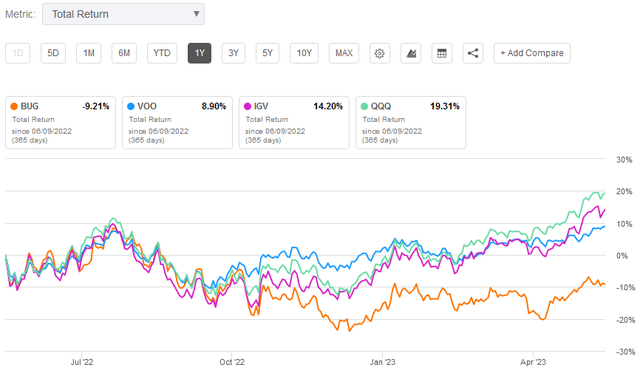Image resolution: width=640 pixels, height=376 pixels.
Task: Choose the YTD time range
Action: [162, 53]
